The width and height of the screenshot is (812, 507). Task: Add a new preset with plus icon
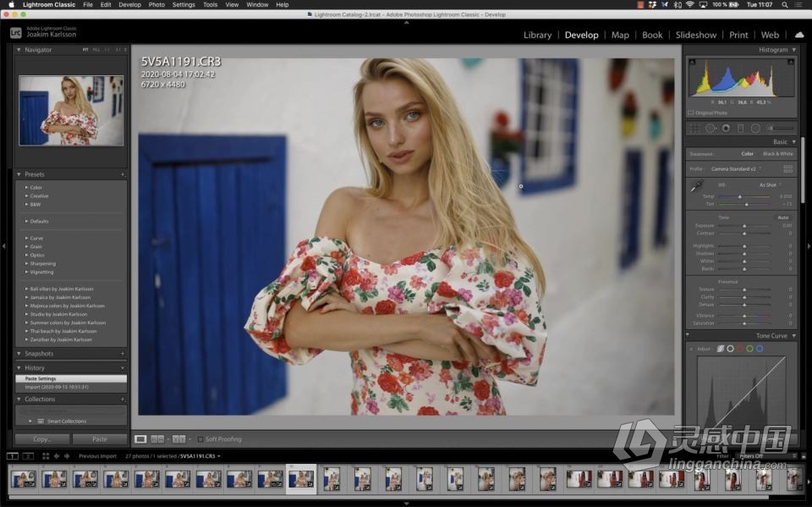pyautogui.click(x=123, y=174)
